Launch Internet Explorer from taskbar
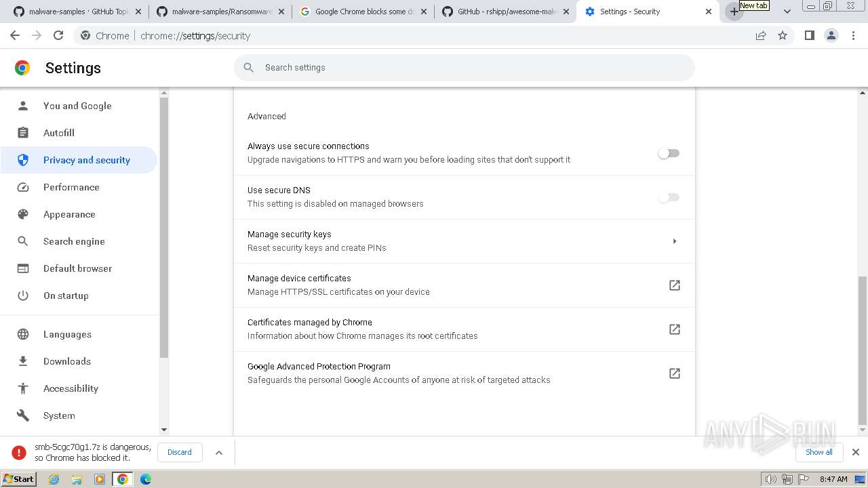Viewport: 868px width, 488px height. coord(54,479)
